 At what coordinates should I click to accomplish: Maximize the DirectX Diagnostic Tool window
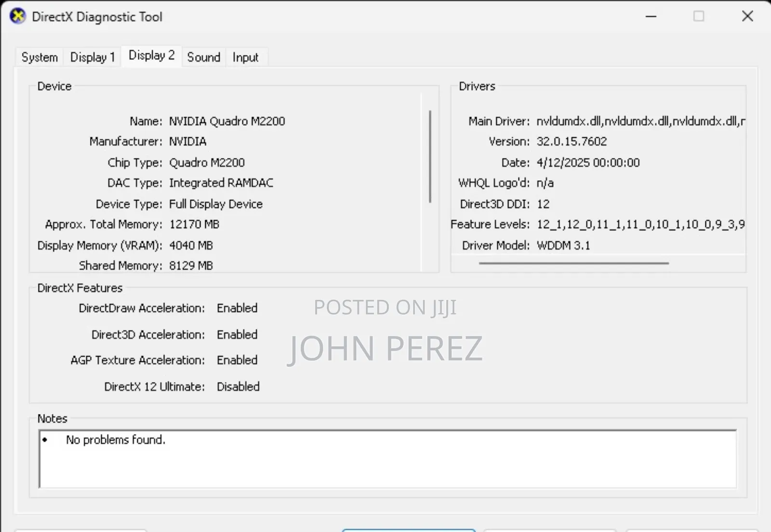(699, 16)
